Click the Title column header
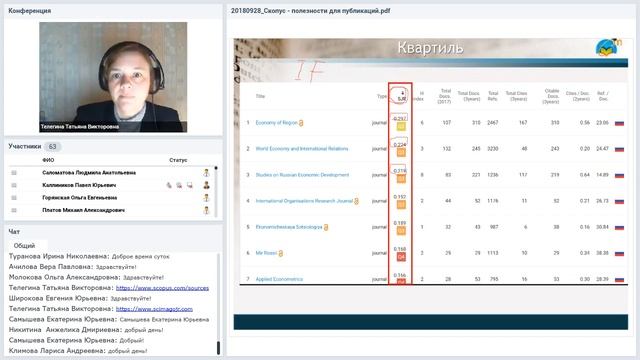Viewport: 640px width, 360px height. click(x=260, y=96)
